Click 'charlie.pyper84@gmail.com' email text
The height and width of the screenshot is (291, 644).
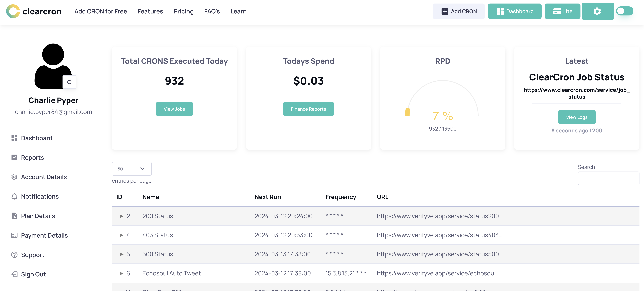click(x=53, y=112)
